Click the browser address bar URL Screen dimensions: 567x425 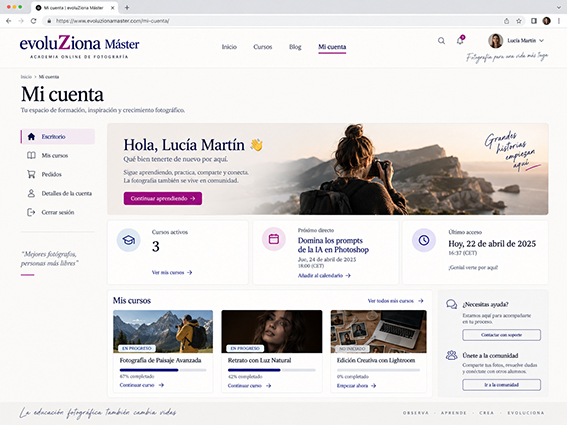(112, 21)
